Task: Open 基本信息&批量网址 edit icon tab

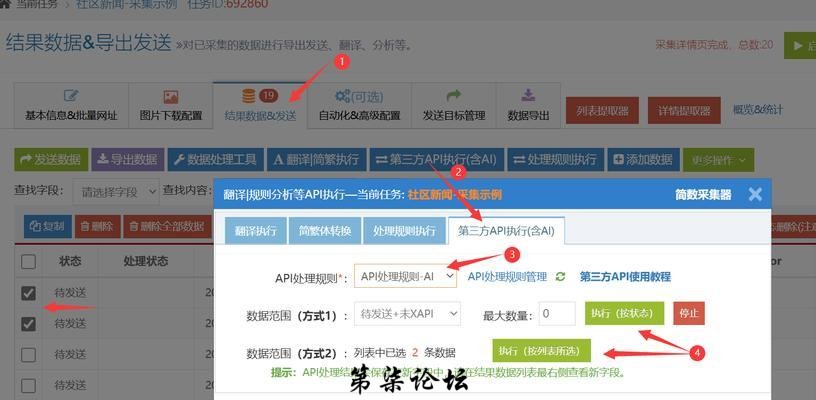Action: point(71,97)
